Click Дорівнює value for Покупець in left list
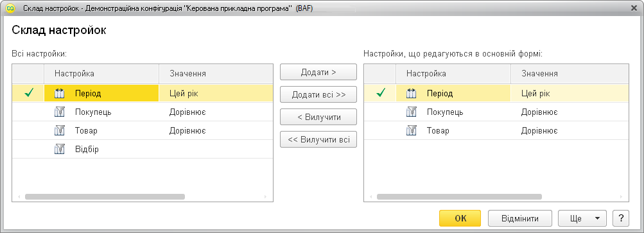The width and height of the screenshot is (644, 233). coord(187,112)
